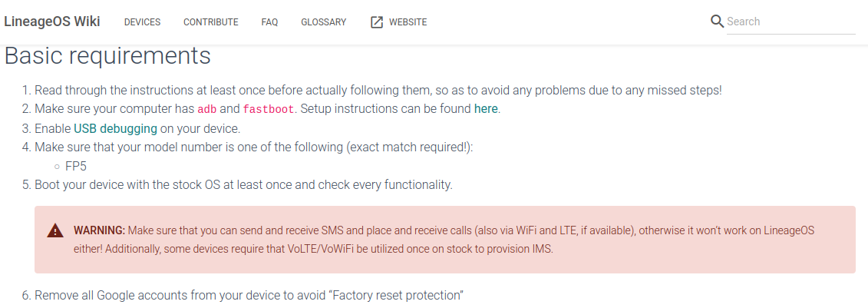Click the 'fastboot' code text
This screenshot has width=868, height=308.
tap(268, 109)
